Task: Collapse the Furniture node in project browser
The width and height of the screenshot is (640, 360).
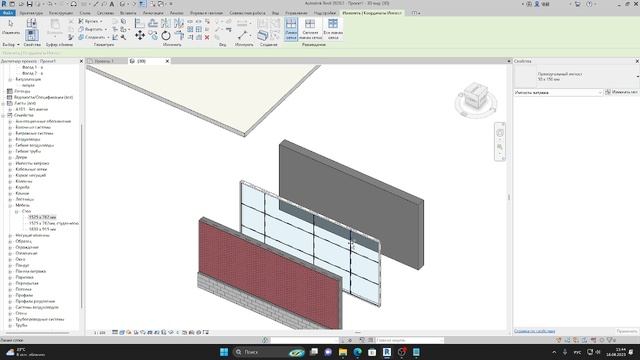Action: [x=10, y=205]
